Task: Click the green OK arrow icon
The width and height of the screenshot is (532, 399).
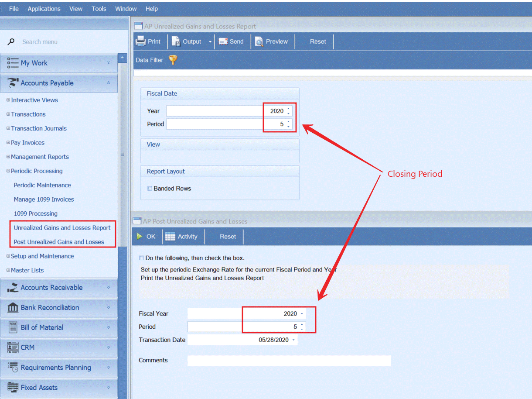Action: pos(140,236)
